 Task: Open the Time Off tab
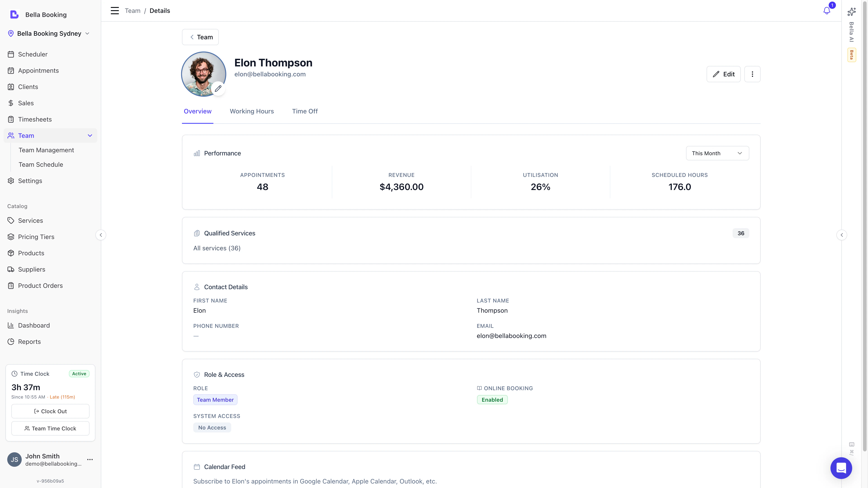[x=305, y=111]
